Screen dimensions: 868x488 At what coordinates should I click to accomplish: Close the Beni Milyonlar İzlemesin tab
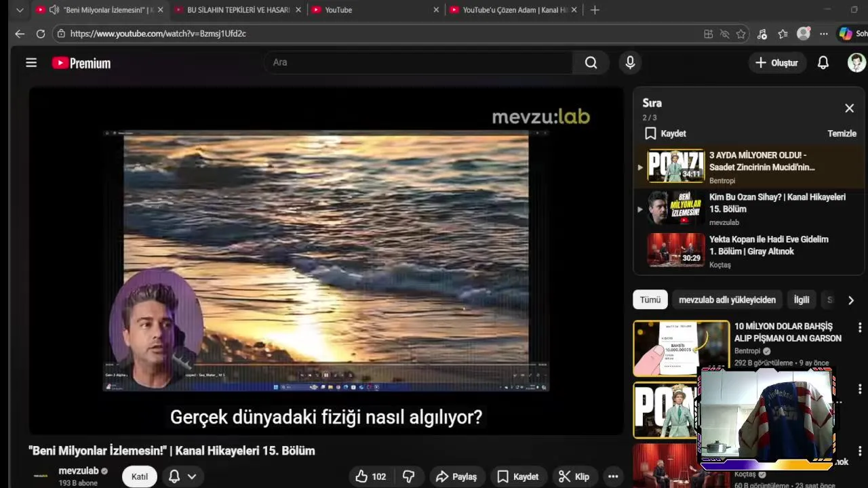tap(161, 10)
